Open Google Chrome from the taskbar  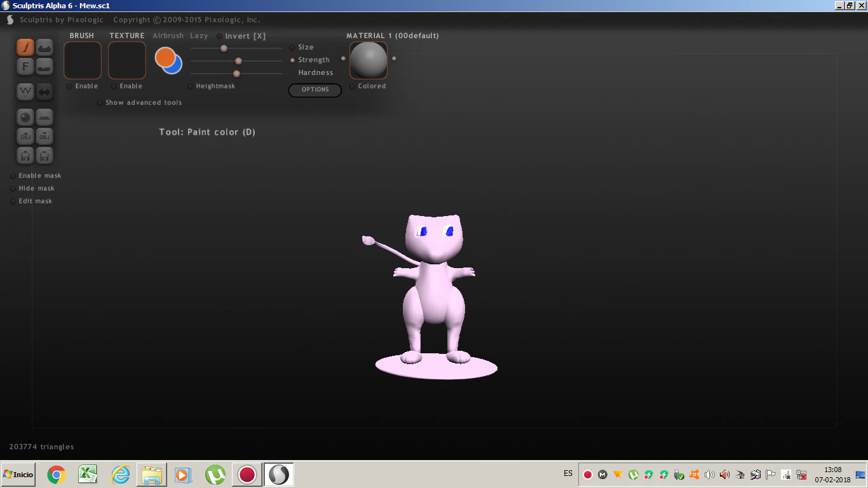[57, 475]
